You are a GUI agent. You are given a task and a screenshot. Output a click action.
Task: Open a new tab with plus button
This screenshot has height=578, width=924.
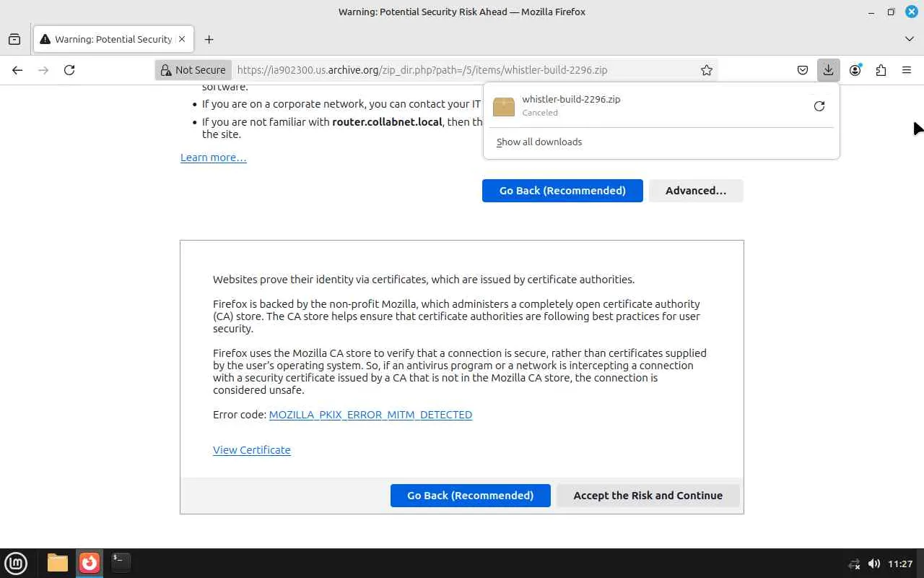click(x=209, y=39)
